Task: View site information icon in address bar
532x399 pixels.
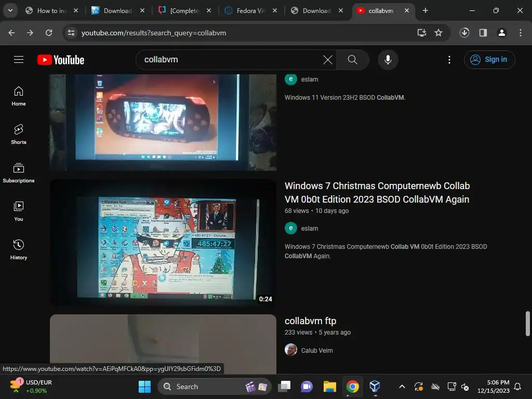Action: click(71, 33)
